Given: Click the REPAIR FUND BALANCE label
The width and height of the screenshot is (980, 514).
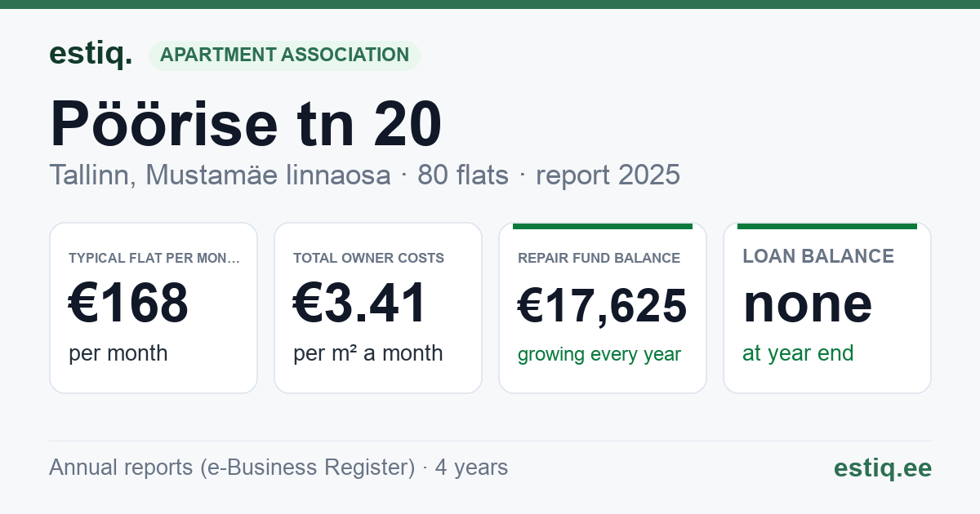Looking at the screenshot, I should (x=599, y=259).
